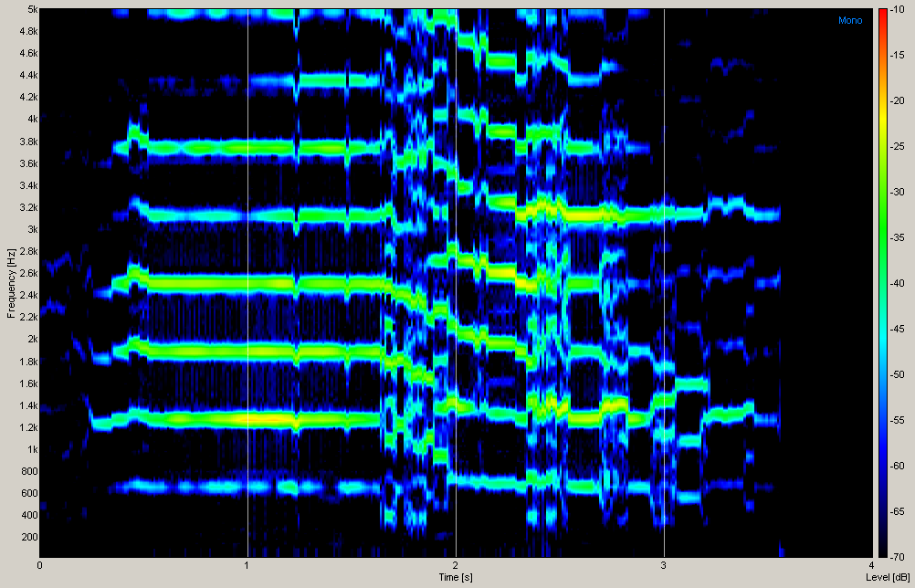Select the 4.8k frequency tick label
Image resolution: width=915 pixels, height=588 pixels.
(28, 31)
